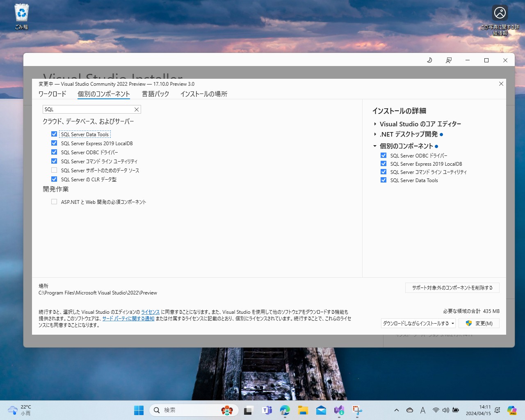
Task: Click the サポート対象外のコンポーネントを削除する button
Action: click(452, 288)
